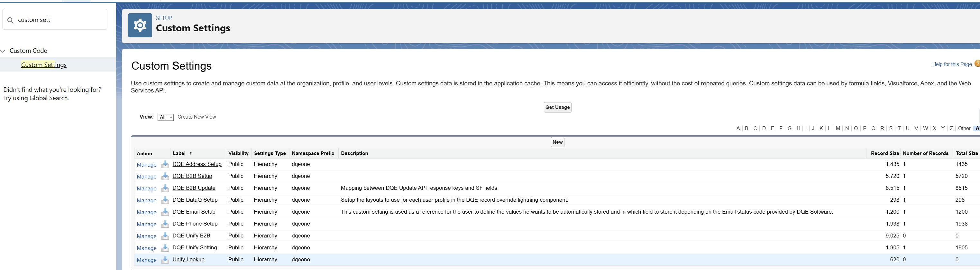Click download icon in DQE Unify B2B row
This screenshot has width=980, height=270.
tap(165, 236)
